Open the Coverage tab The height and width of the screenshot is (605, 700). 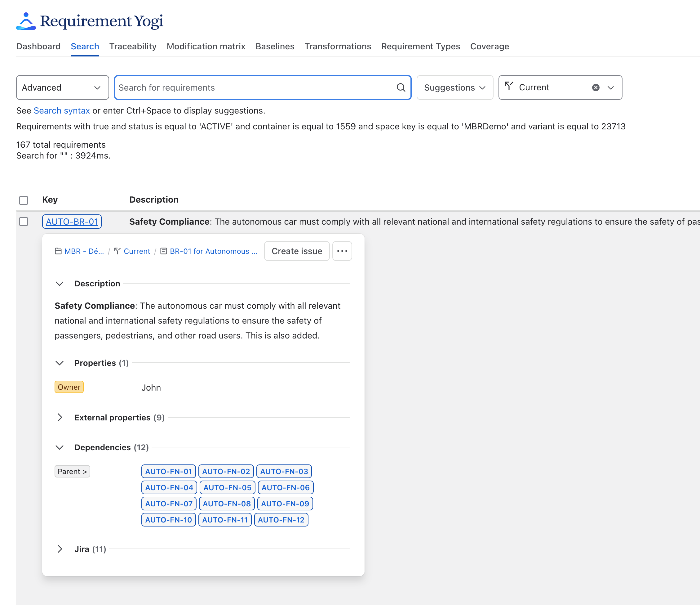coord(490,46)
